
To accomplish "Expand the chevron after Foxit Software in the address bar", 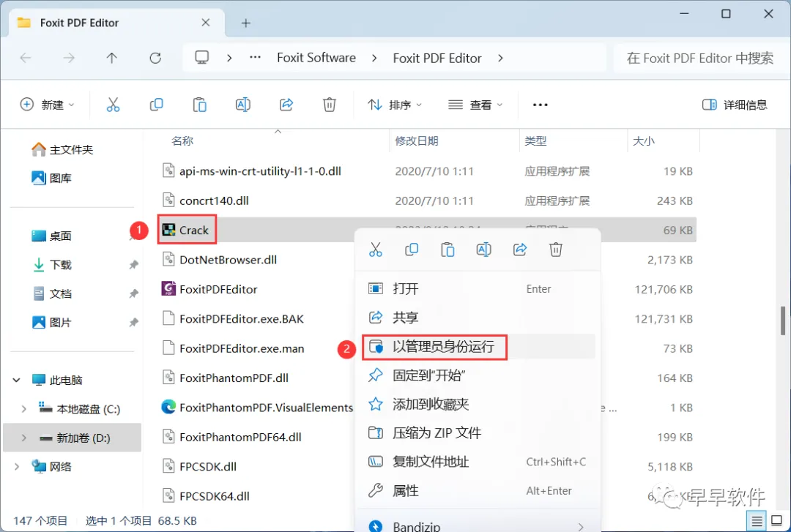I will 374,58.
